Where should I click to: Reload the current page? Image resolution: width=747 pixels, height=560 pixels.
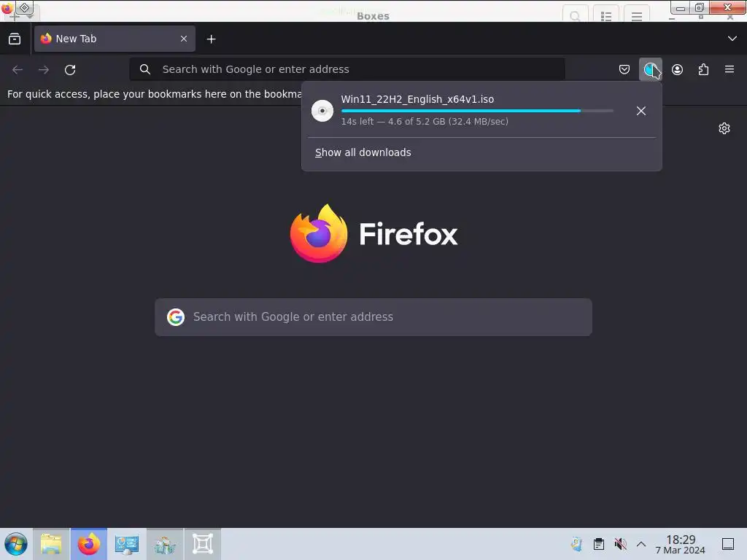tap(70, 69)
